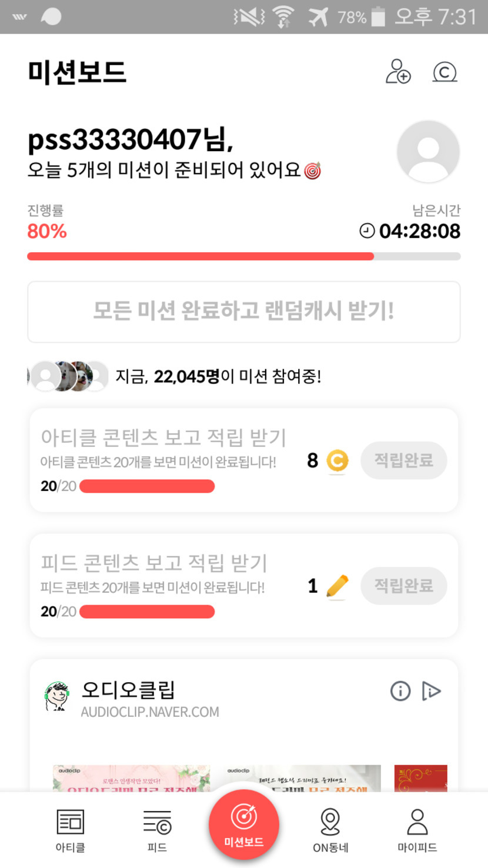
Task: Go to the ON동네 tab
Action: click(330, 830)
